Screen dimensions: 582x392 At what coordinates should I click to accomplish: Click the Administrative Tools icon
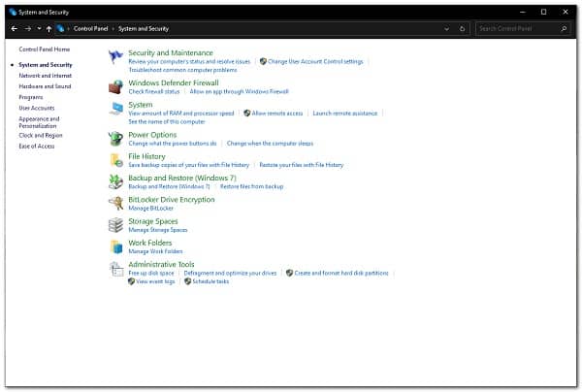[x=116, y=269]
